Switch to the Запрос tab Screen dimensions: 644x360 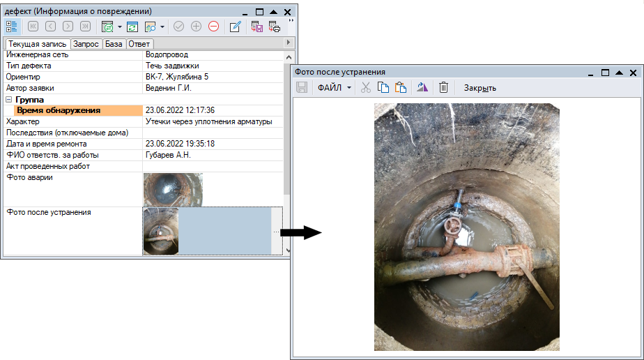pyautogui.click(x=86, y=44)
